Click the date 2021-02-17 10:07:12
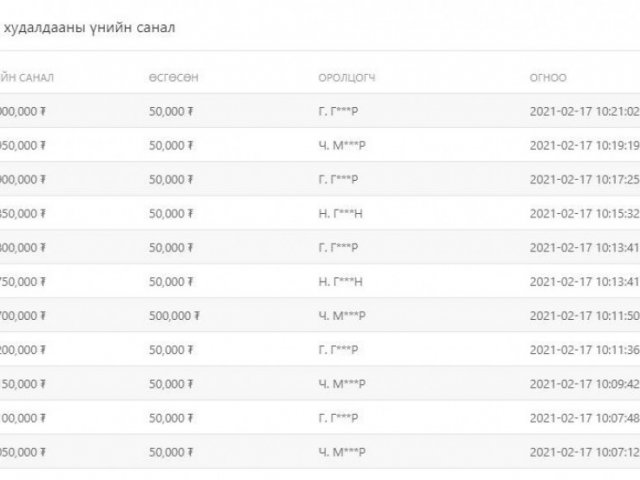This screenshot has height=480, width=640. (x=584, y=452)
